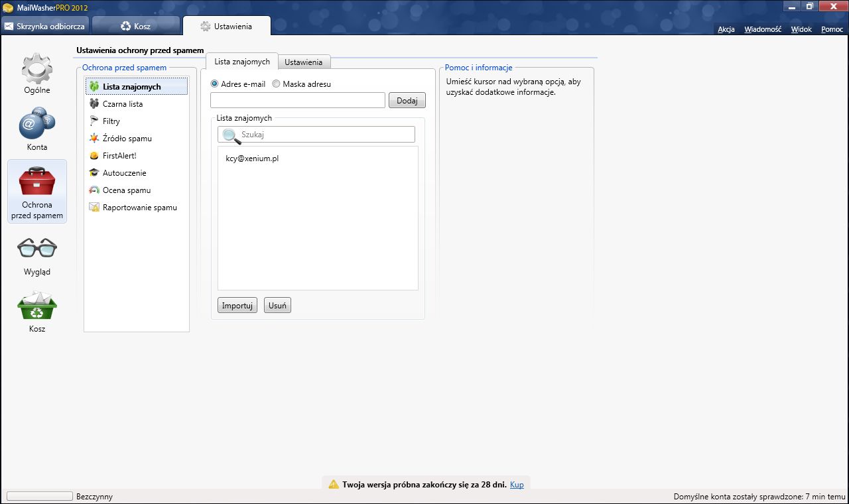The image size is (849, 504).
Task: Click the Dodaj button
Action: (x=407, y=100)
